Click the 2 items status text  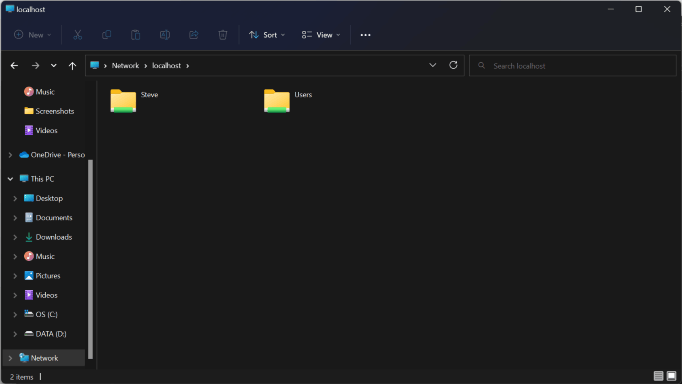[x=21, y=377]
